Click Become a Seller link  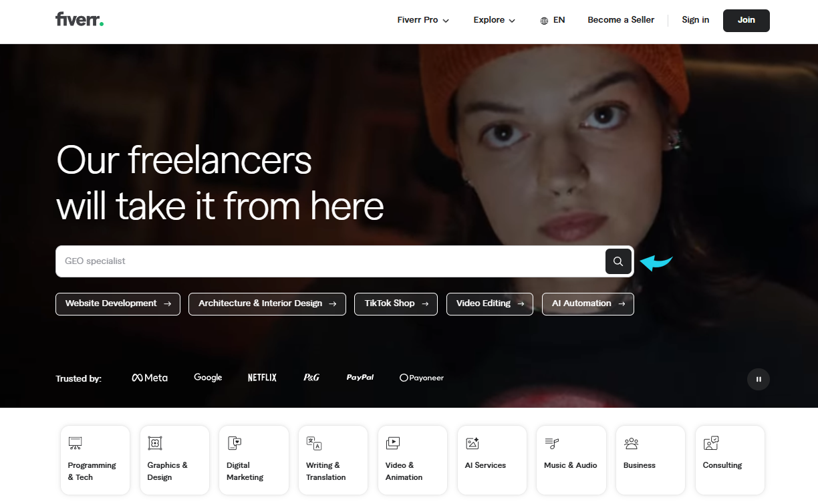pyautogui.click(x=621, y=20)
